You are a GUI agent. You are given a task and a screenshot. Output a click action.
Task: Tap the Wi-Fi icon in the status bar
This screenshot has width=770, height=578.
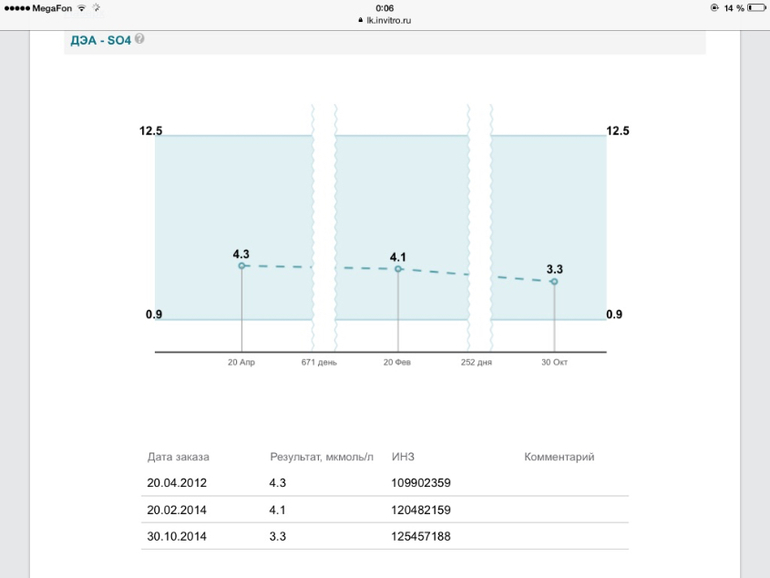coord(82,7)
